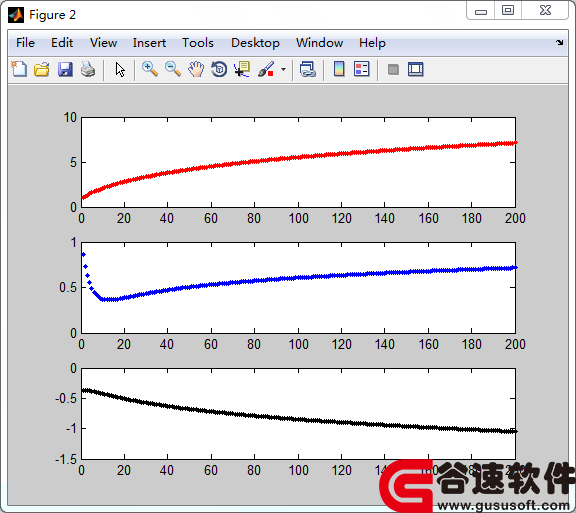Open the Tools menu

point(198,43)
